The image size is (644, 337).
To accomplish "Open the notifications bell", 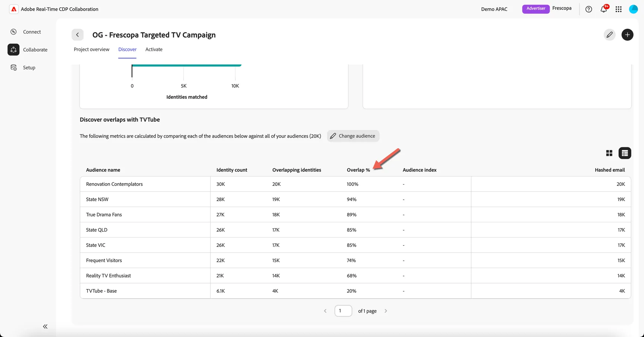I will pyautogui.click(x=604, y=9).
